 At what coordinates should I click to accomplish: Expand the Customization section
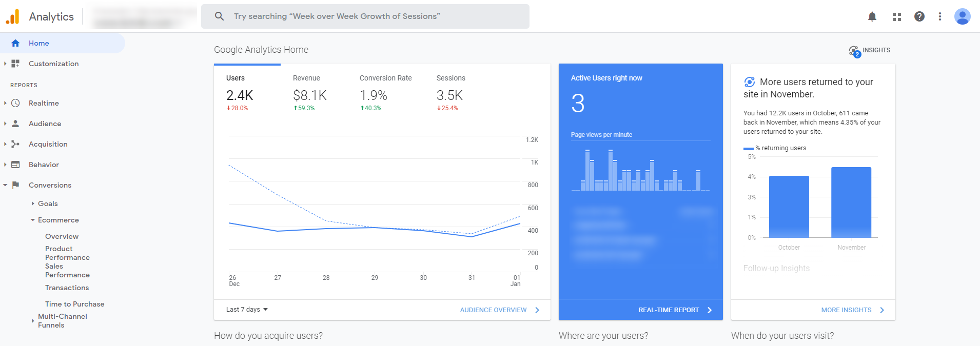tap(5, 64)
